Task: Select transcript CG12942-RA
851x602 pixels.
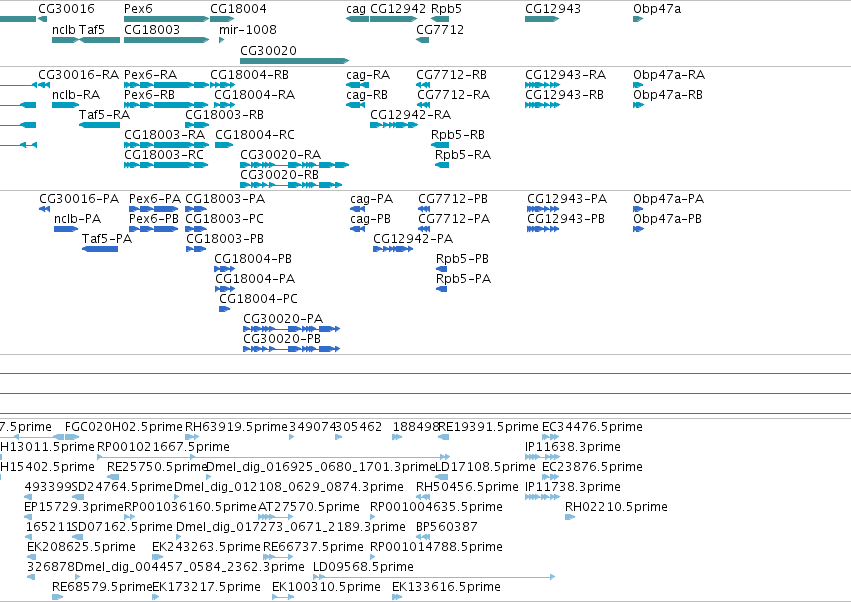Action: pyautogui.click(x=394, y=125)
